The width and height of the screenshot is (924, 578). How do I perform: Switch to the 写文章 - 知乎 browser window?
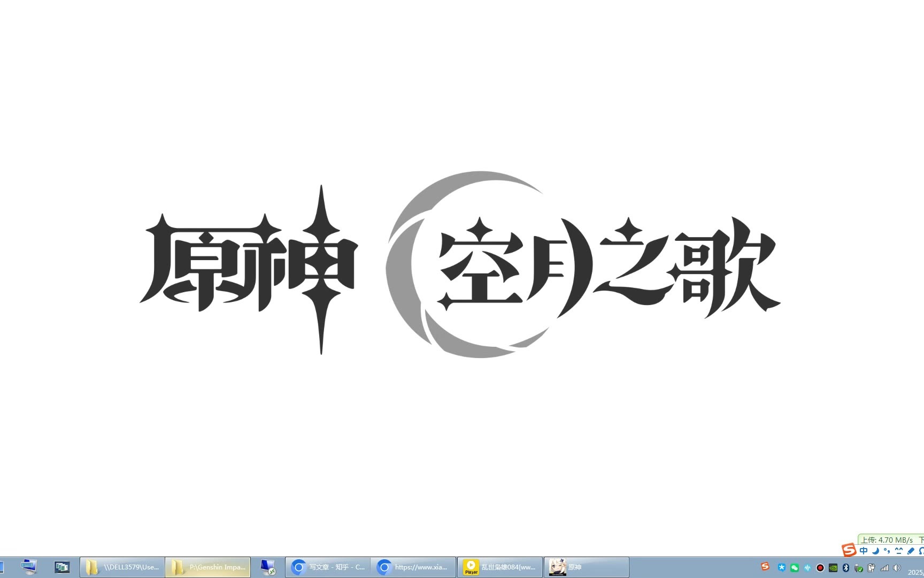coord(328,567)
